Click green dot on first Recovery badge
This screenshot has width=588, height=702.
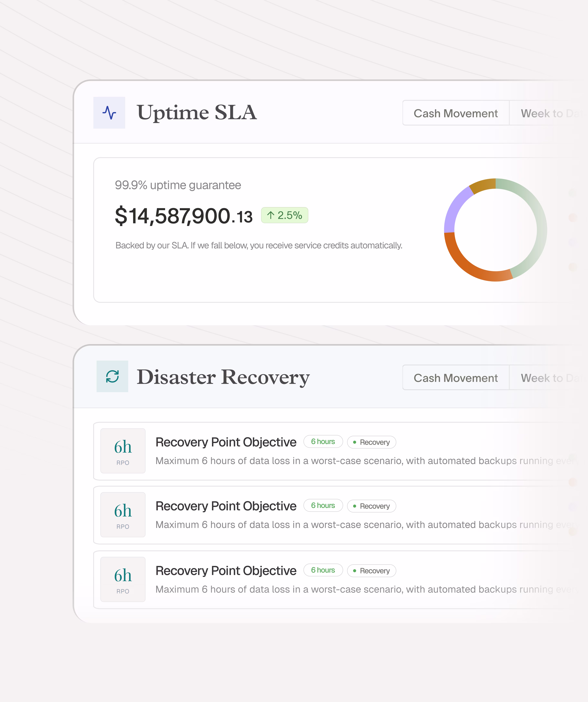(x=355, y=442)
